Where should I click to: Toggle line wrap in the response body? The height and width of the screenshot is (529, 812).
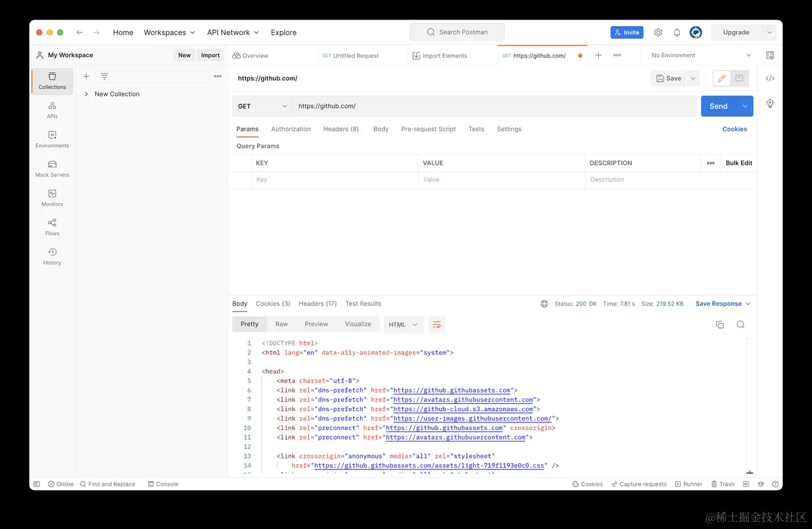click(436, 325)
